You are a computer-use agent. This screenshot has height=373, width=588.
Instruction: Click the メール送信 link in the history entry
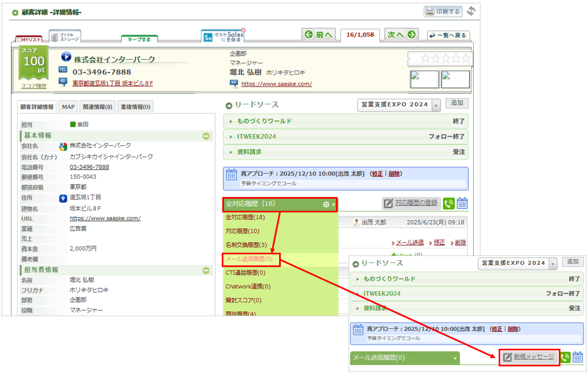coord(409,243)
